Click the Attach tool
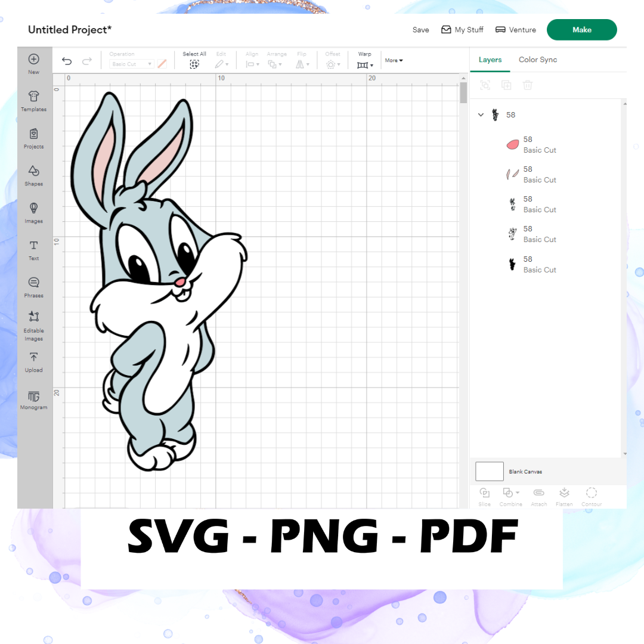The image size is (644, 644). click(539, 496)
